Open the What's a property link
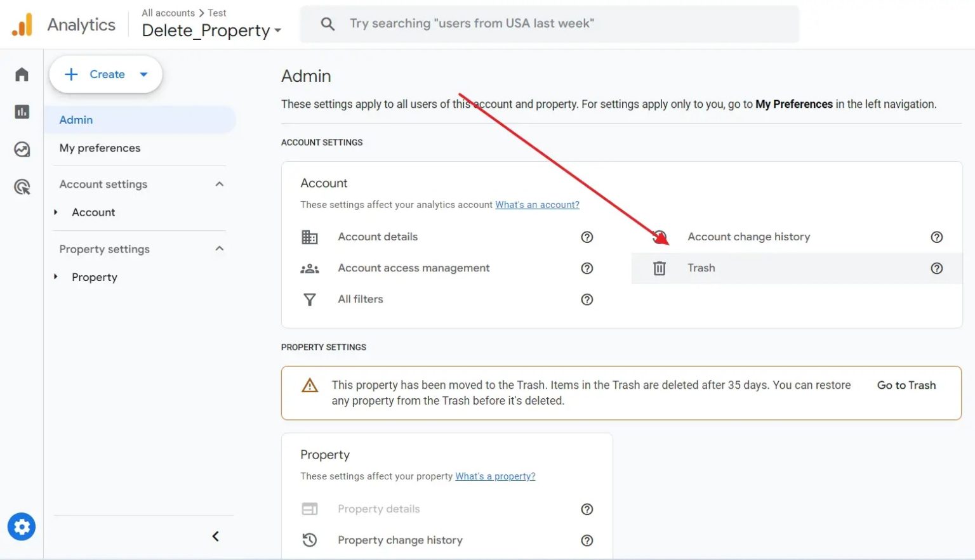 (x=495, y=476)
